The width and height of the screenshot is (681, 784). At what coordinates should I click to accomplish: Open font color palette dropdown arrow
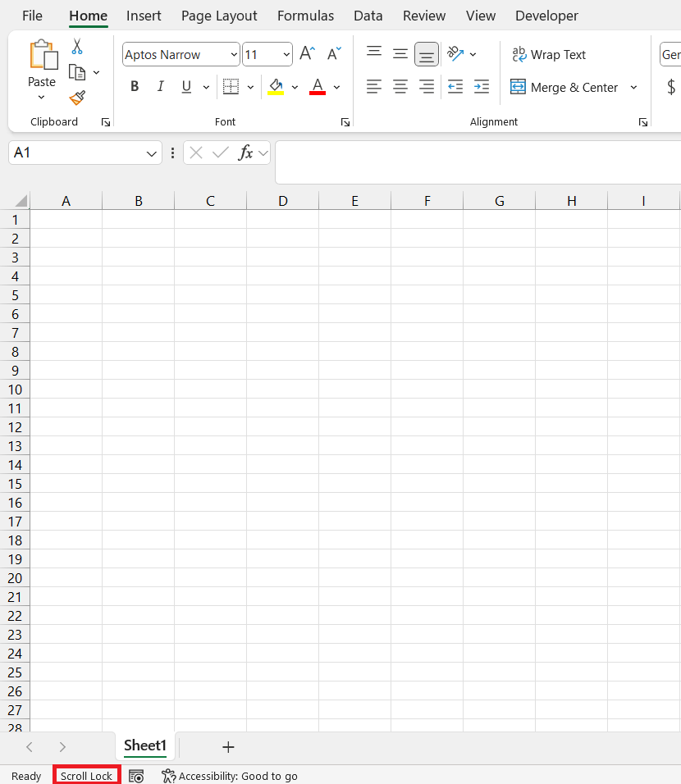[x=336, y=87]
